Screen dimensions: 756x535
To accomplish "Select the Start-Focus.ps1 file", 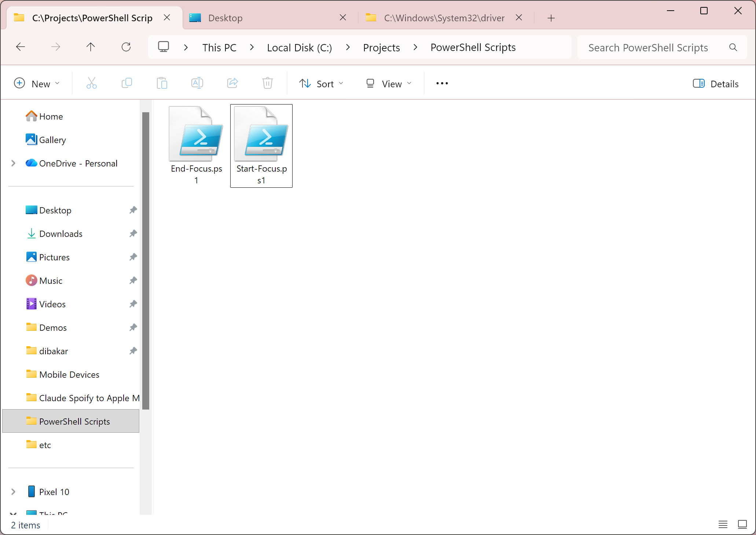I will click(261, 146).
